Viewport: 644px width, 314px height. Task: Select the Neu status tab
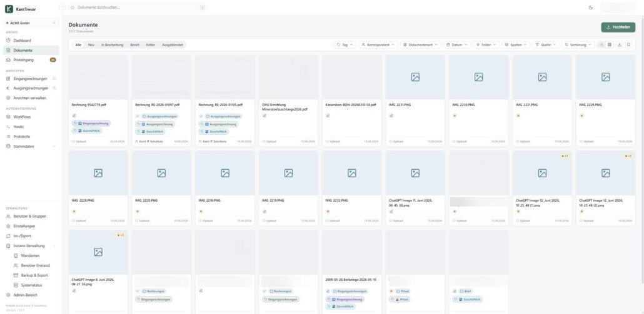coord(91,45)
